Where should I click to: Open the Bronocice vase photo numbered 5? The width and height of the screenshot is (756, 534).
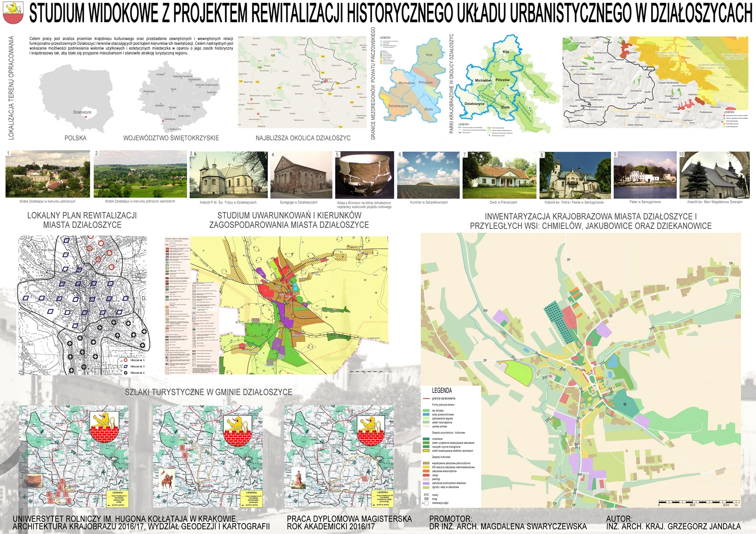point(364,175)
